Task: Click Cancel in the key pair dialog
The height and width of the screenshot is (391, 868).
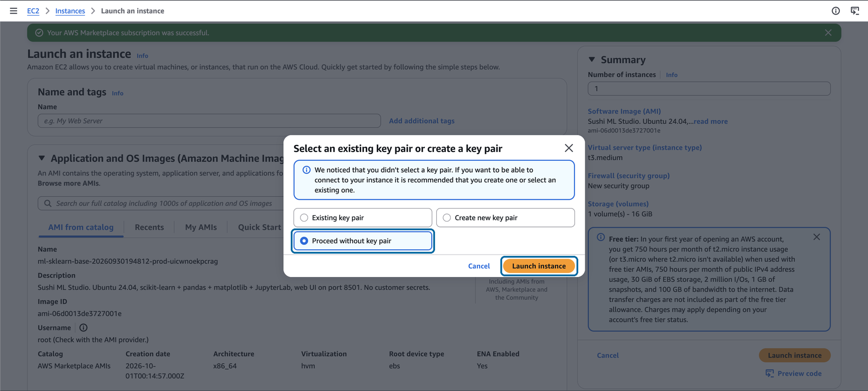Action: point(479,266)
